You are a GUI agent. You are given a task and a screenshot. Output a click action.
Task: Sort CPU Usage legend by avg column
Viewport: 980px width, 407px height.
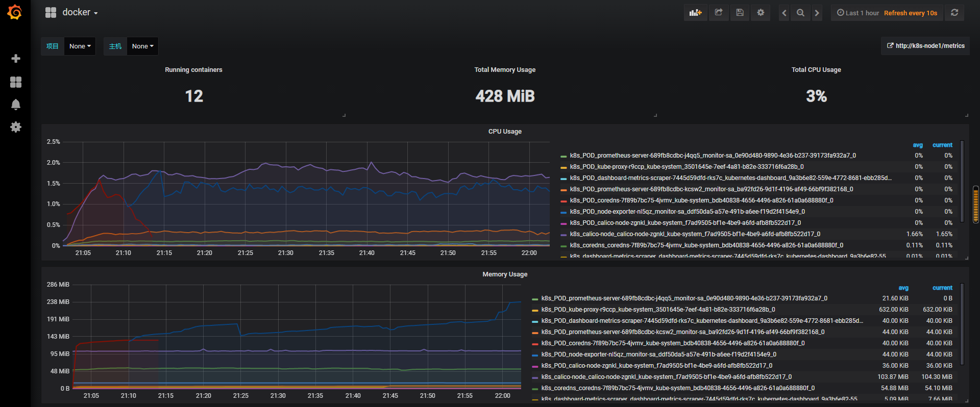coord(918,145)
